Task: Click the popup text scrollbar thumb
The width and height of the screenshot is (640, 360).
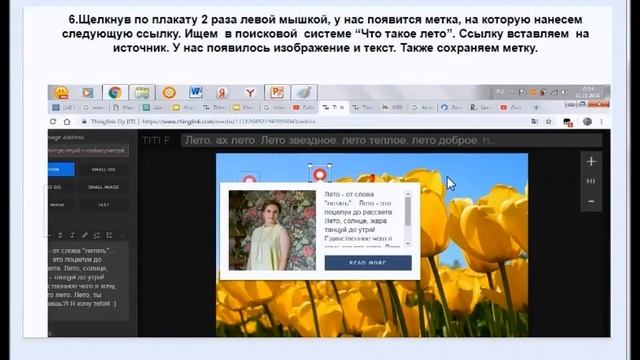Action: pyautogui.click(x=407, y=211)
